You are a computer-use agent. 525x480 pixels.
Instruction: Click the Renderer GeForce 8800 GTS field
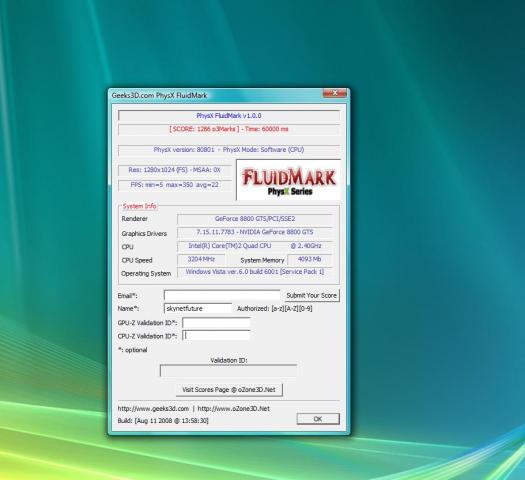click(x=255, y=219)
